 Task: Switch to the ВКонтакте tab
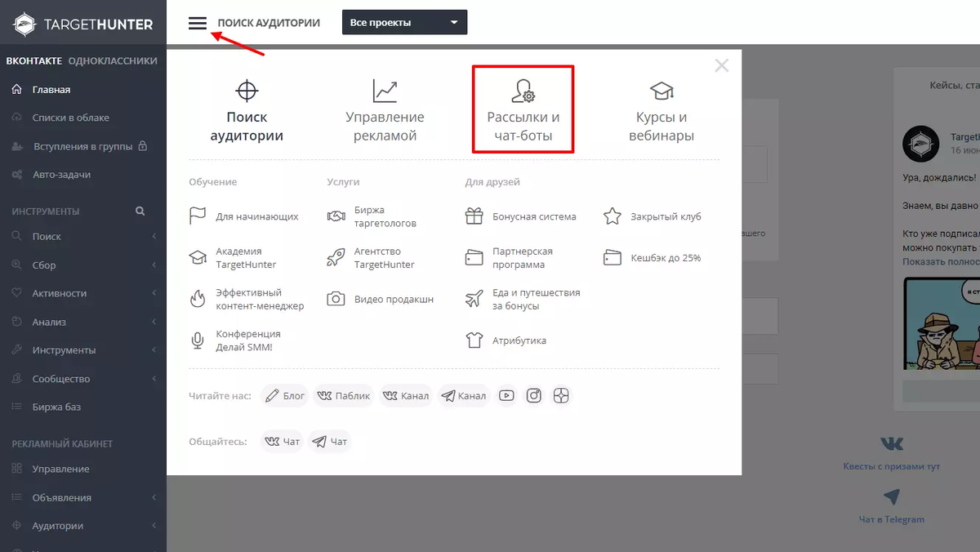click(34, 60)
